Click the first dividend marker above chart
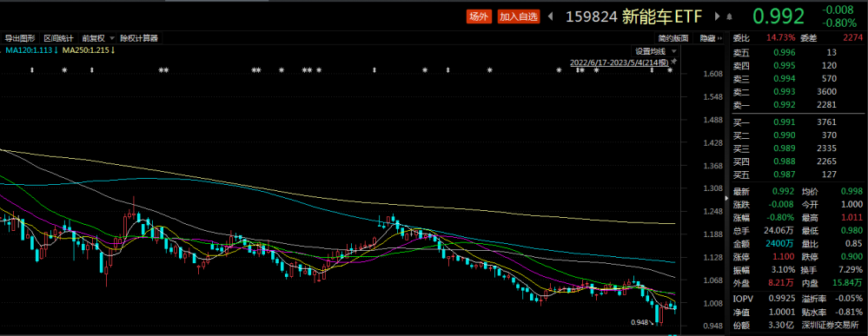 tap(32, 70)
